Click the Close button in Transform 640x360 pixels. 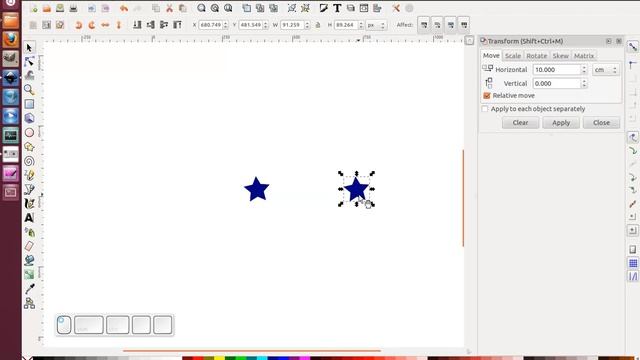click(x=601, y=122)
